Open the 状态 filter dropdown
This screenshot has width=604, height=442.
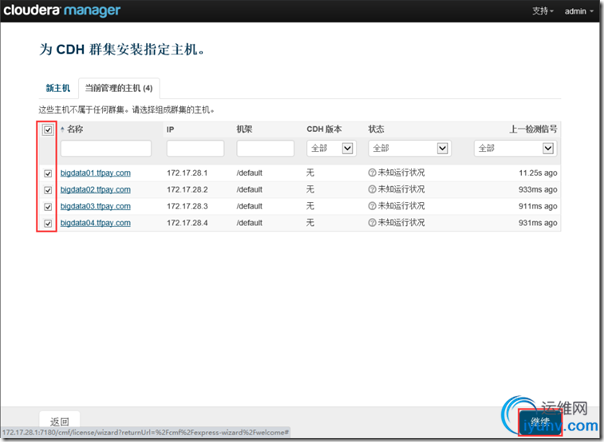pos(409,148)
